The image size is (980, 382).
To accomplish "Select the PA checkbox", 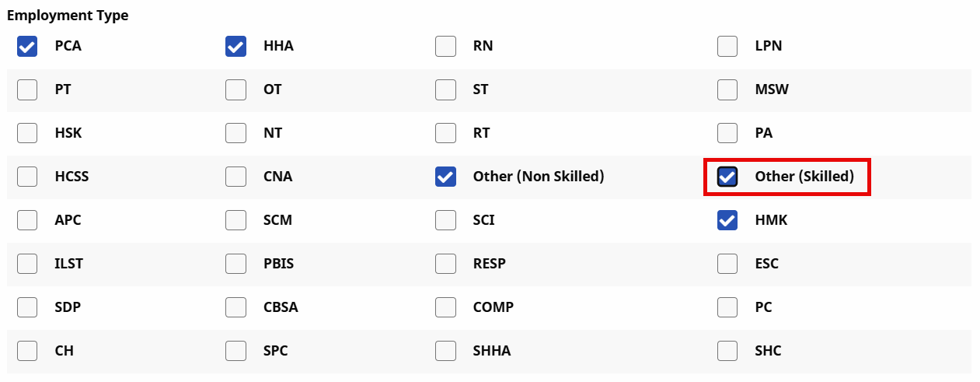I will (727, 134).
